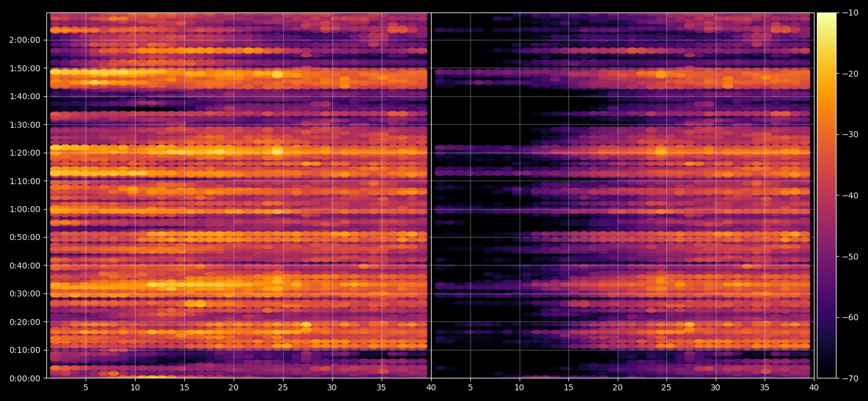Screen dimensions: 868x401
Task: Click x-axis tick 35 under left heatmap
Action: 381,388
